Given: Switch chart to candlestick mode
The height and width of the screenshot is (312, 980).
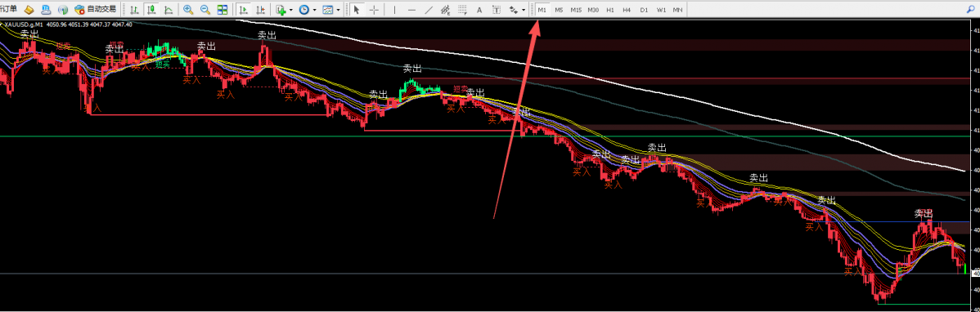Looking at the screenshot, I should pyautogui.click(x=151, y=9).
